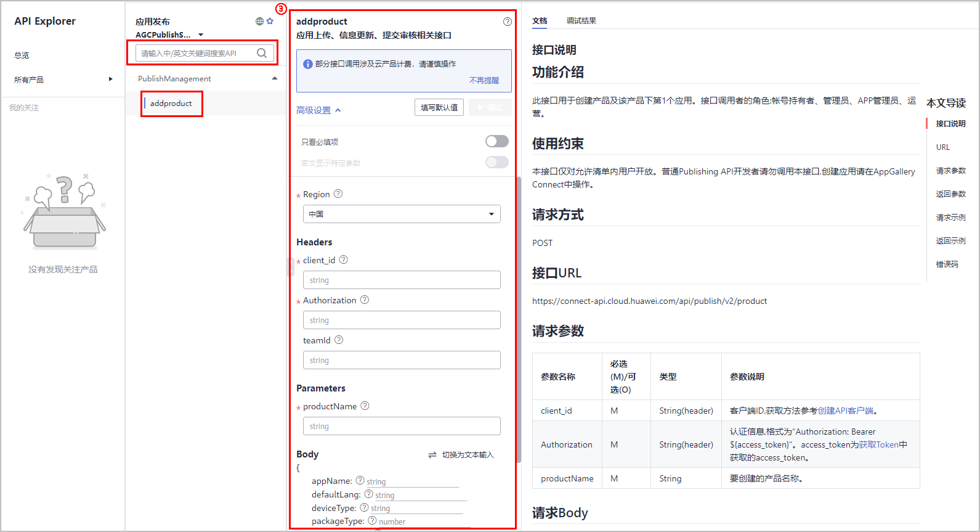Image resolution: width=980 pixels, height=532 pixels.
Task: Focus the appName body field
Action: coord(413,481)
